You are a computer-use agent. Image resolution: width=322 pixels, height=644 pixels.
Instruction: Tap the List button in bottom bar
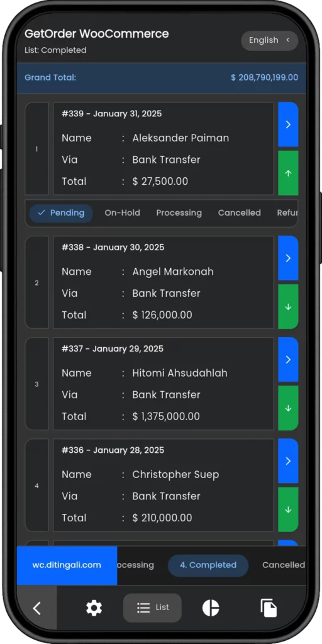click(152, 608)
